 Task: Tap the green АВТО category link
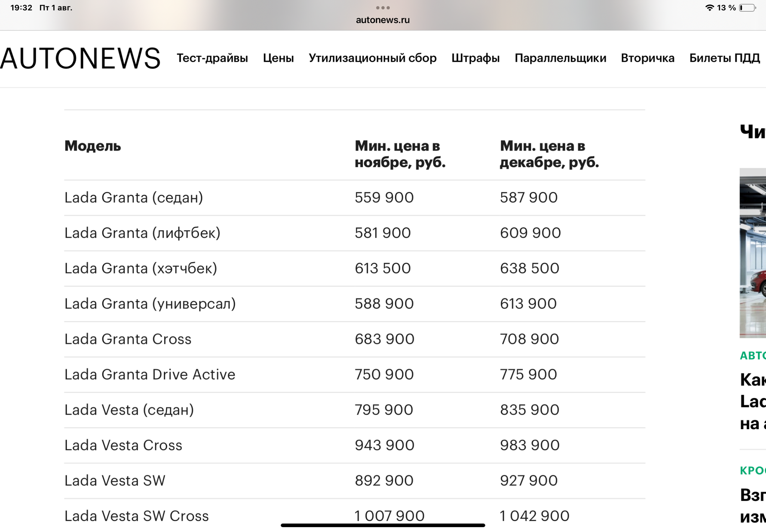click(753, 356)
